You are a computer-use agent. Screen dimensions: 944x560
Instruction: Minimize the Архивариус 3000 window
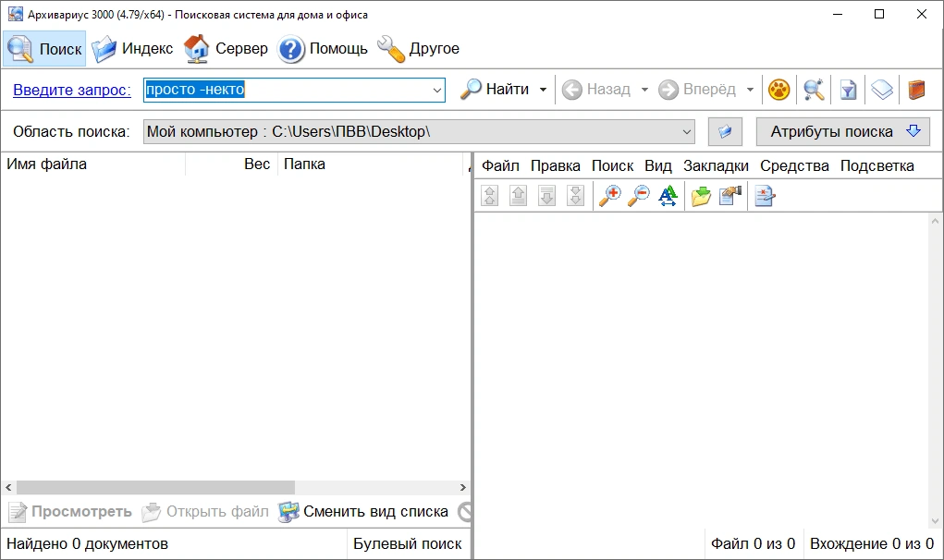tap(838, 14)
